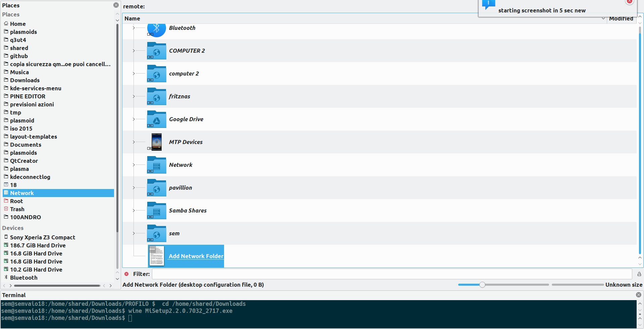Close the Places panel

click(116, 5)
